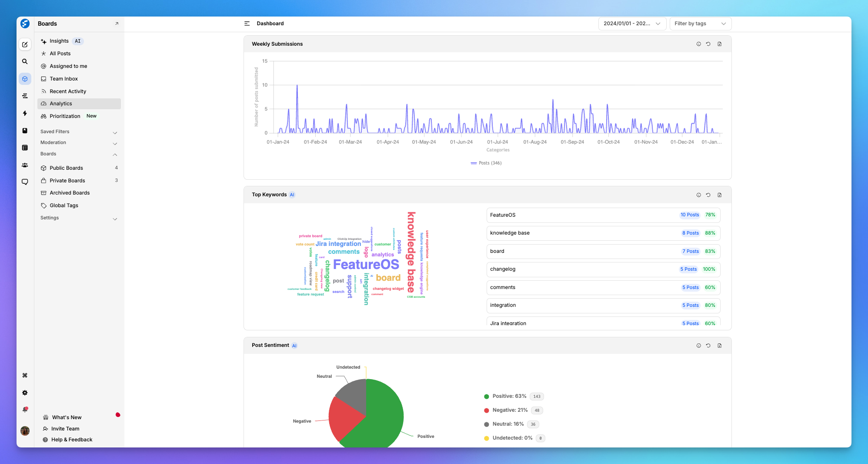Screen dimensions: 868x464
Task: Go to Team Inbox
Action: [x=63, y=79]
